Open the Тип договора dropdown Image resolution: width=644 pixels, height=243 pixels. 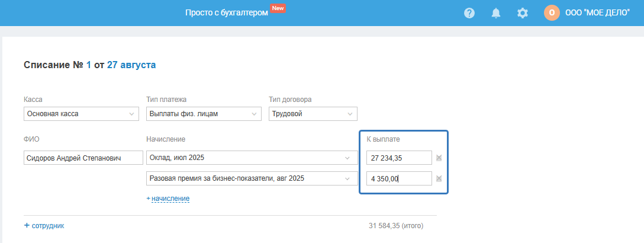click(313, 114)
